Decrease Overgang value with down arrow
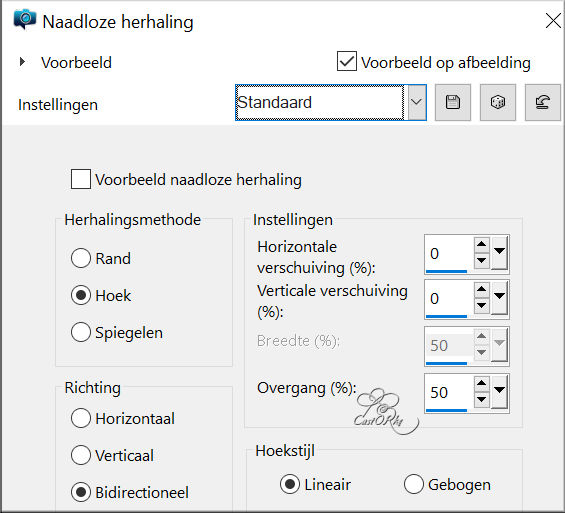Screen dimensions: 565x513 pos(481,399)
